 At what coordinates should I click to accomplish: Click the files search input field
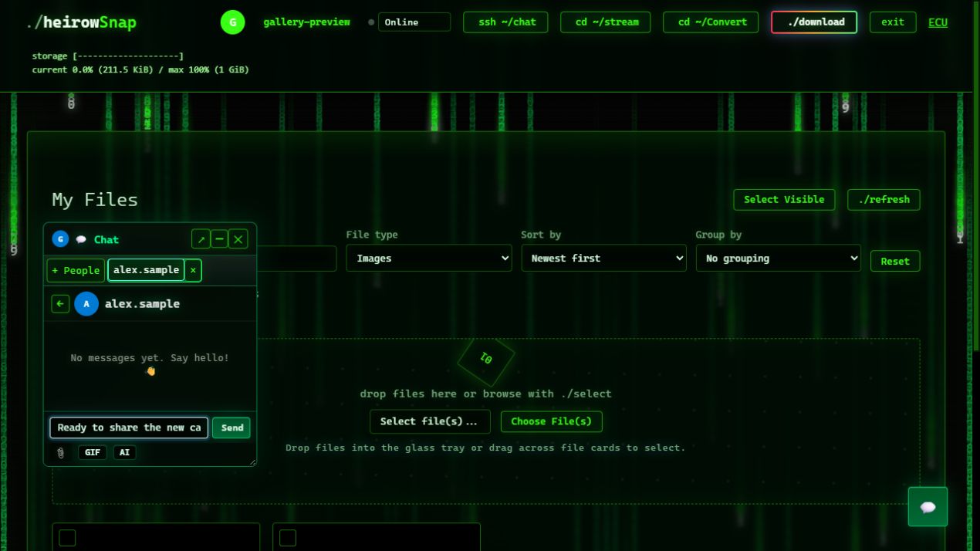coord(297,259)
